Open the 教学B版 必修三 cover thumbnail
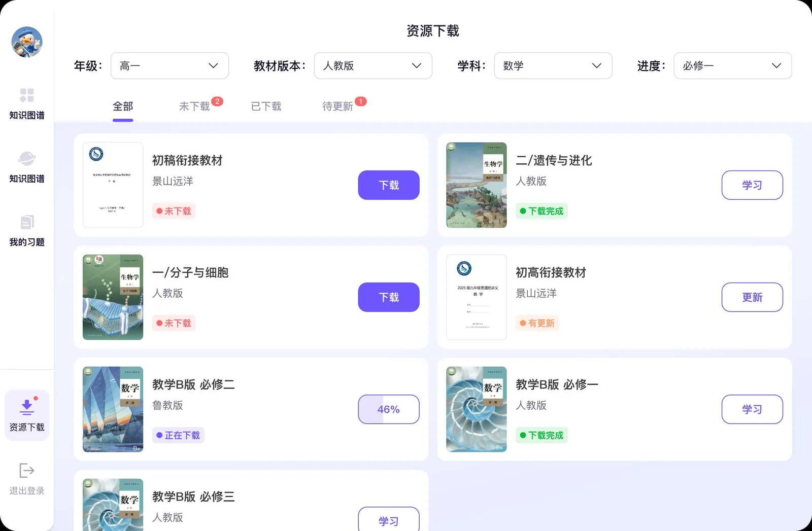 pos(113,505)
